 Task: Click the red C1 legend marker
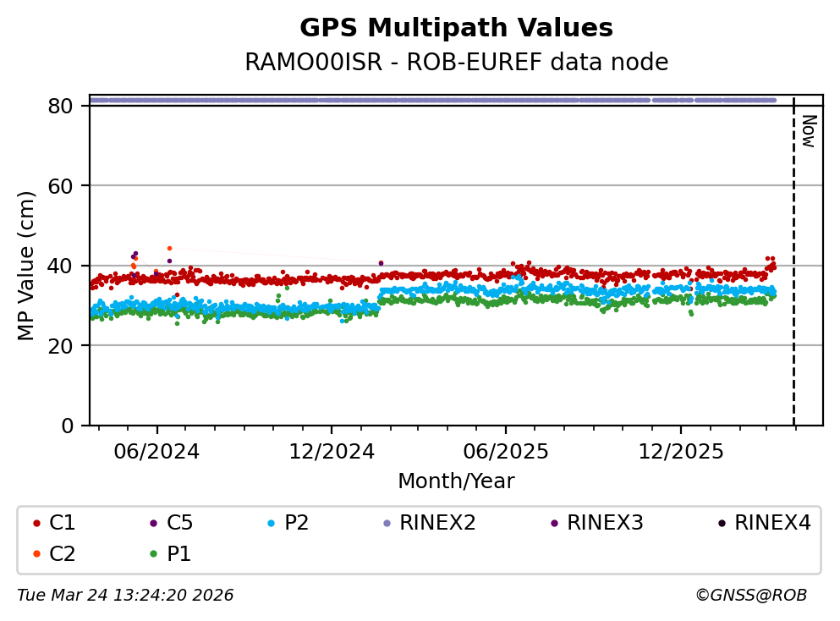36,524
